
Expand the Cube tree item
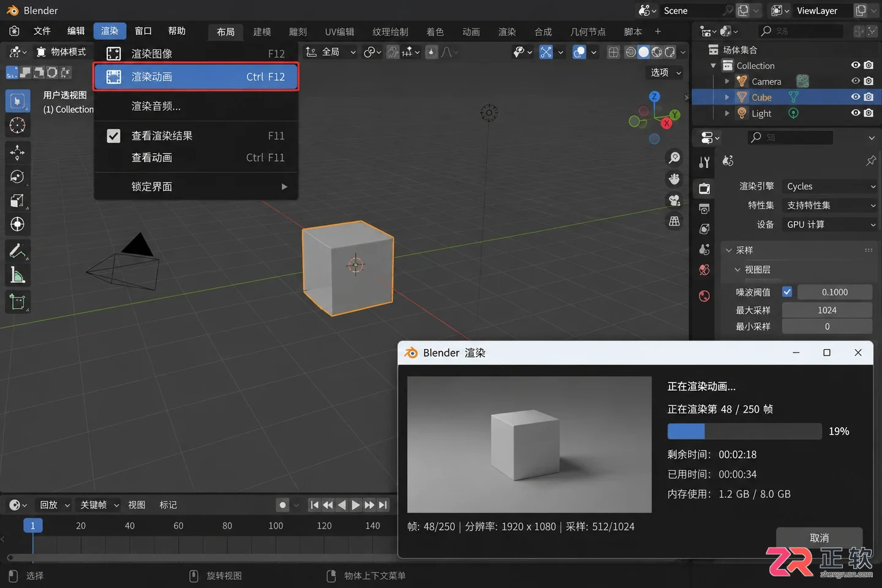coord(727,97)
